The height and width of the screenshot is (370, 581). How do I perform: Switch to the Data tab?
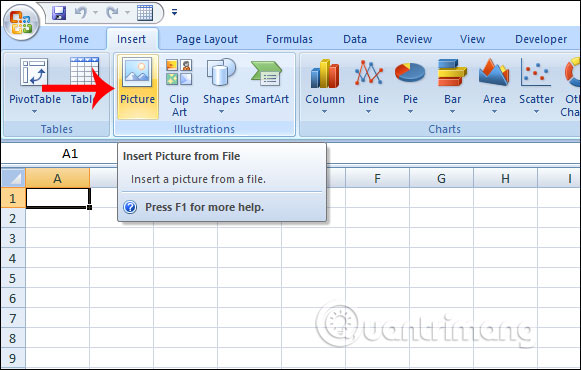(x=355, y=39)
